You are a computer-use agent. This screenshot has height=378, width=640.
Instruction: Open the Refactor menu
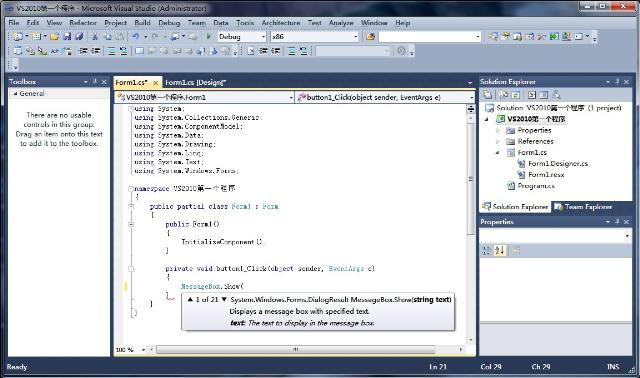pyautogui.click(x=83, y=23)
